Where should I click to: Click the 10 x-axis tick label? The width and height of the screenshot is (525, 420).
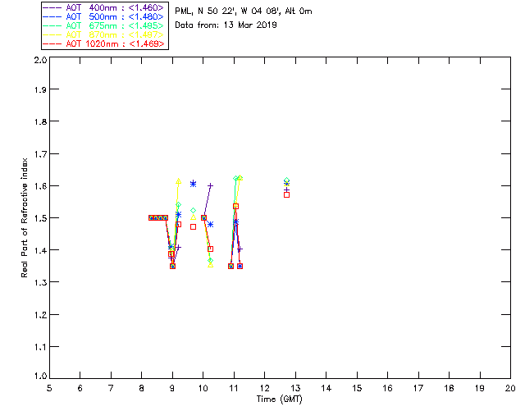point(203,388)
